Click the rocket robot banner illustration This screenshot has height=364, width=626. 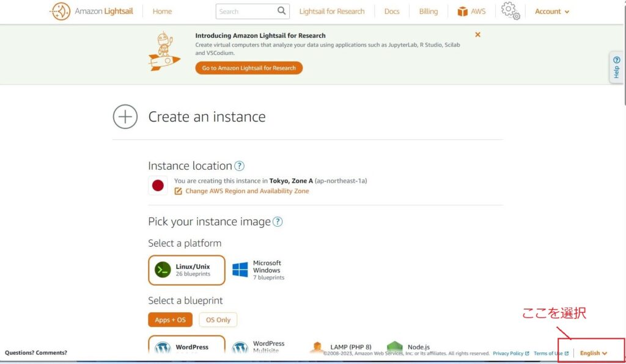(164, 52)
